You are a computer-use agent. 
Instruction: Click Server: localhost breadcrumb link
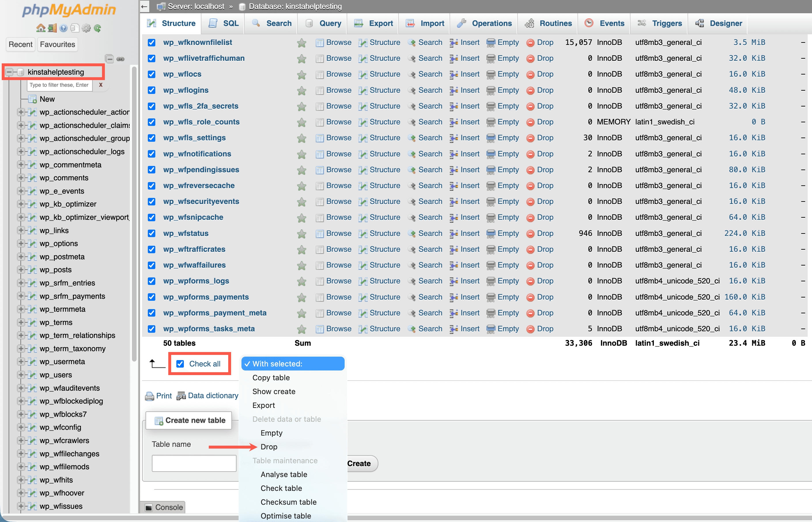click(196, 6)
